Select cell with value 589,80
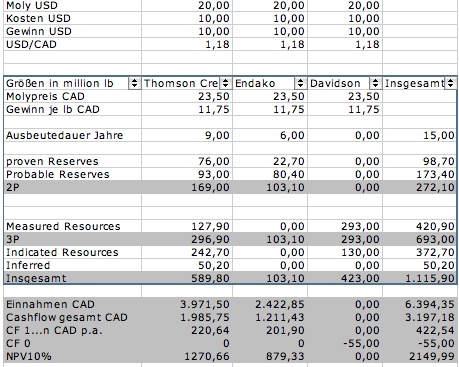 pos(187,278)
